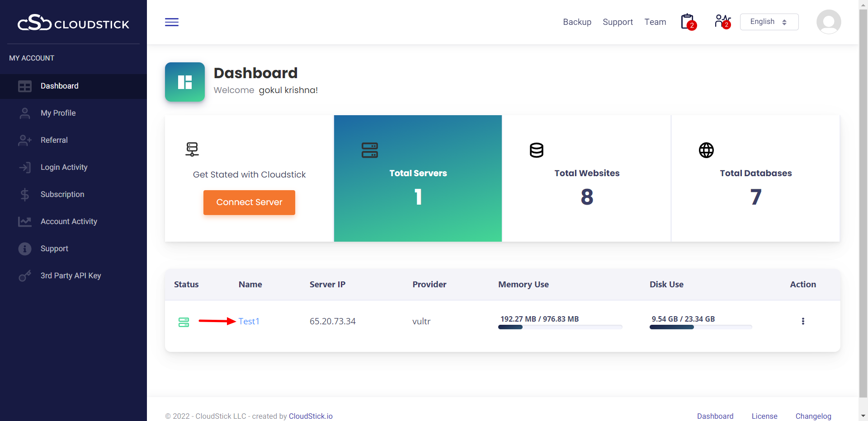Viewport: 868px width, 421px height.
Task: Open My Profile in sidebar
Action: click(58, 113)
